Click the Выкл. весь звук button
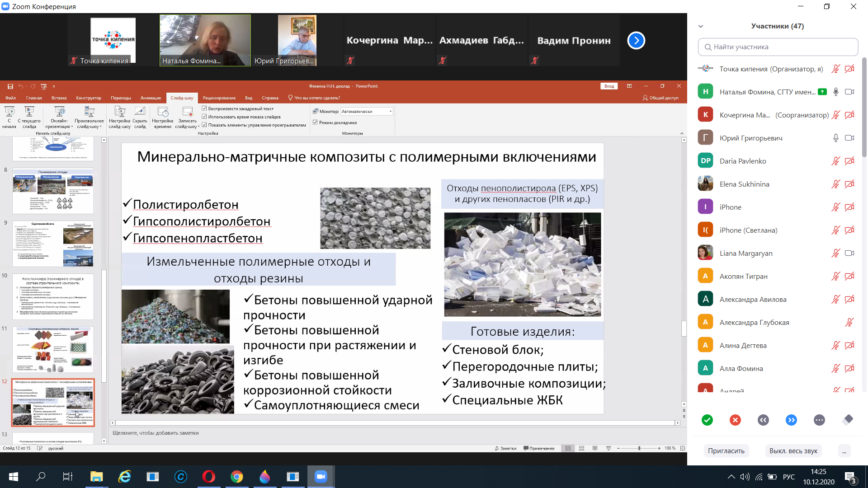 pos(793,450)
